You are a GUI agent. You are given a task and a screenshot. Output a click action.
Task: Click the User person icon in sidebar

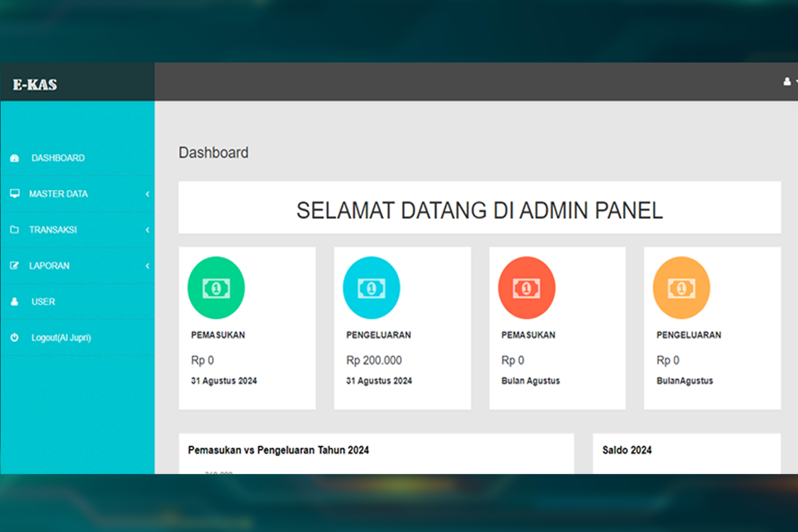point(15,302)
